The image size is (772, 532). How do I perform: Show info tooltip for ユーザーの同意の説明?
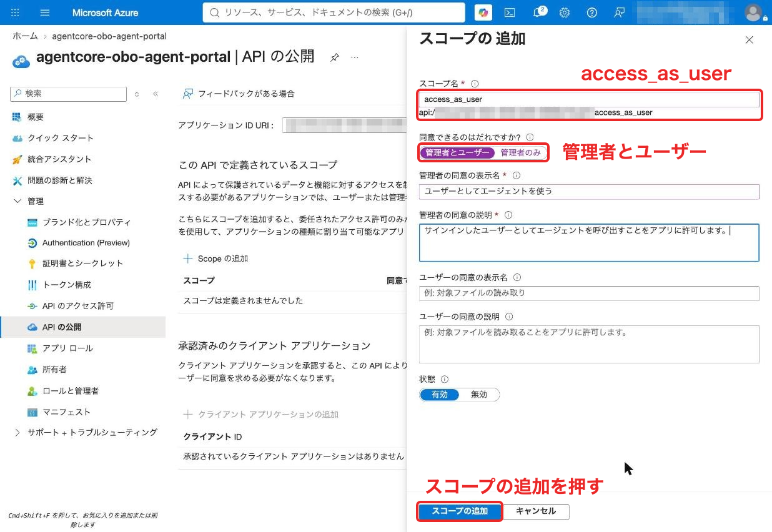pyautogui.click(x=509, y=317)
